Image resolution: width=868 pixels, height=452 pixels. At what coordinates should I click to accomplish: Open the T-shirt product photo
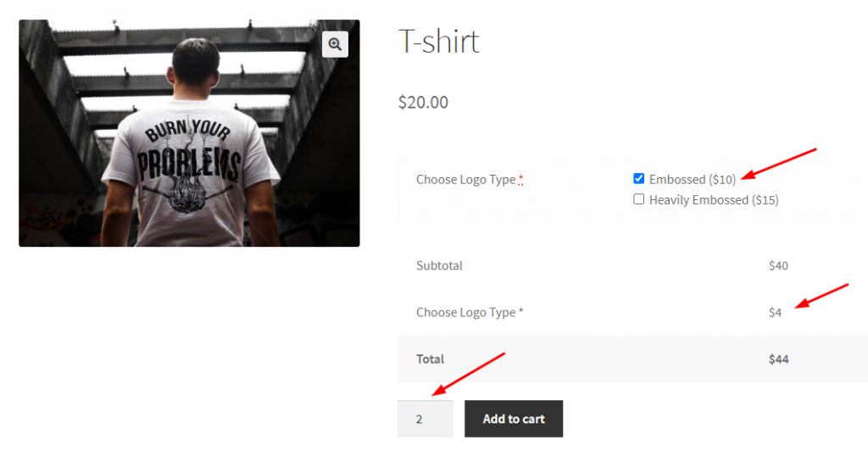point(189,133)
